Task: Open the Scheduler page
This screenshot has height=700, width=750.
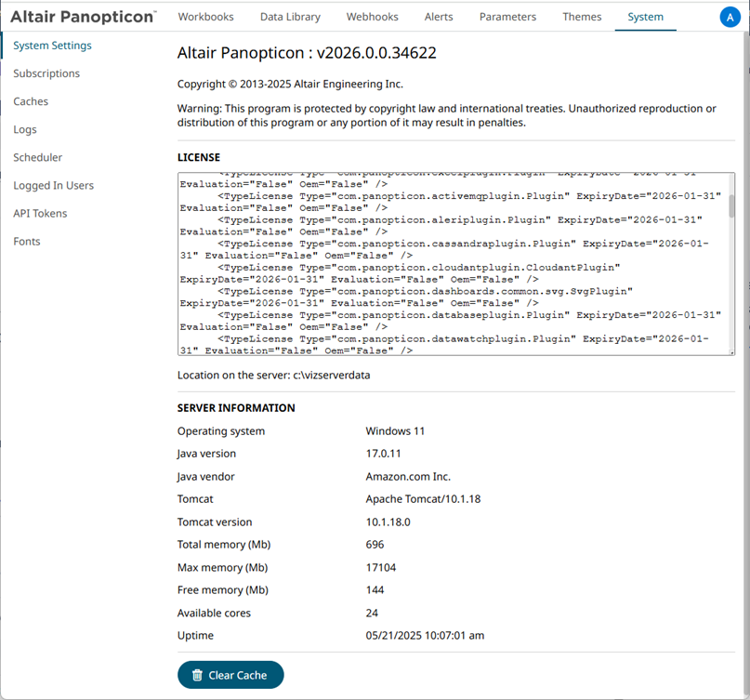Action: coord(38,157)
